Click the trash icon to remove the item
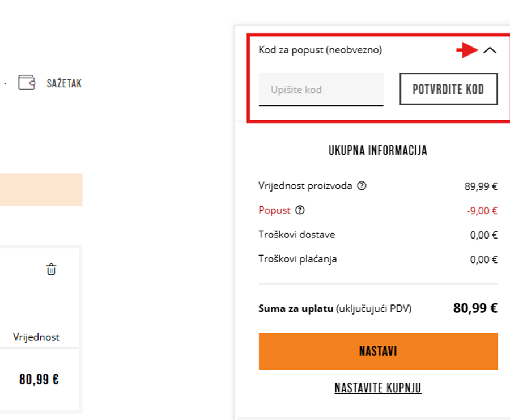The height and width of the screenshot is (420, 510). [51, 270]
